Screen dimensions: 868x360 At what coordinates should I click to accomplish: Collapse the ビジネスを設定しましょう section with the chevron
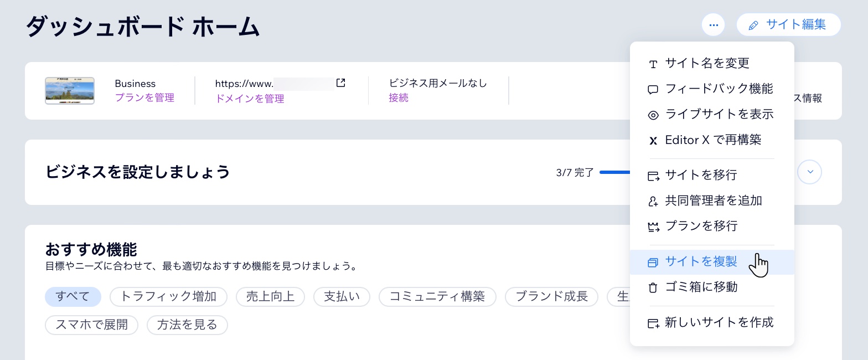(x=809, y=172)
